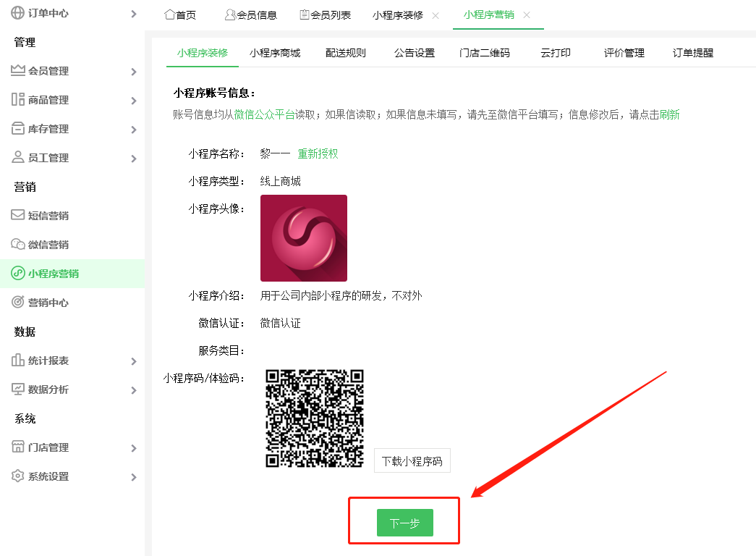Select the 统计报表 bar chart icon

click(x=18, y=360)
